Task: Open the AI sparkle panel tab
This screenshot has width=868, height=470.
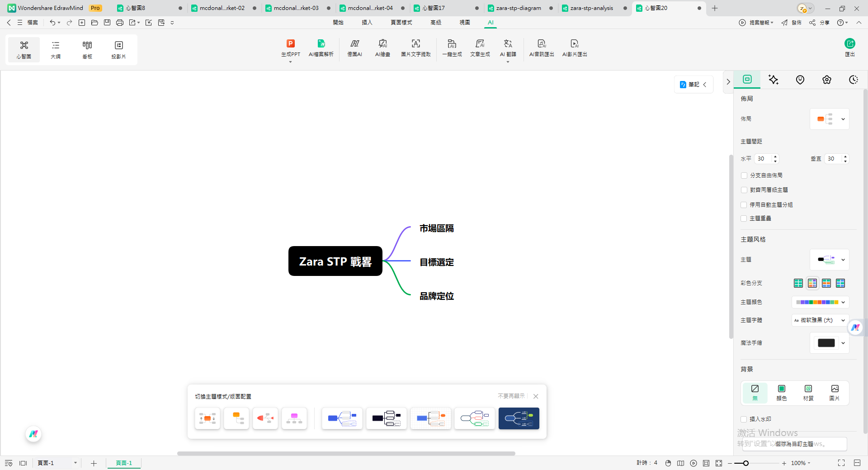Action: coord(773,80)
